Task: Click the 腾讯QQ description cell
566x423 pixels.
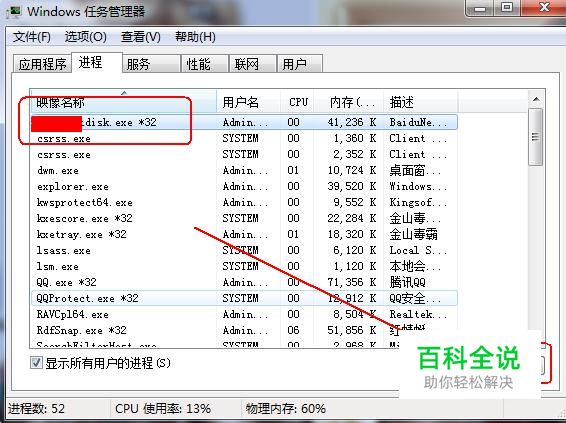Action: pyautogui.click(x=408, y=282)
